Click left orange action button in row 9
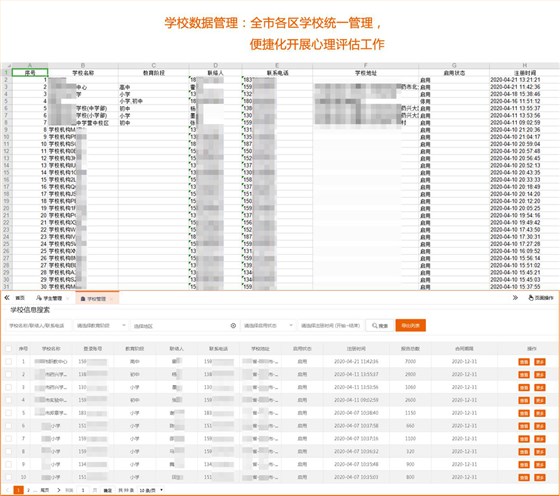The image size is (560, 496). point(524,465)
